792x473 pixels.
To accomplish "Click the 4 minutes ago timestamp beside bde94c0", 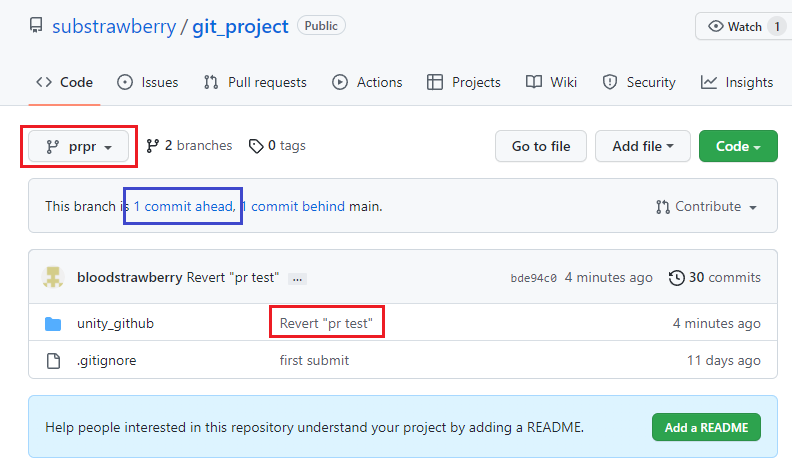I will pos(608,277).
